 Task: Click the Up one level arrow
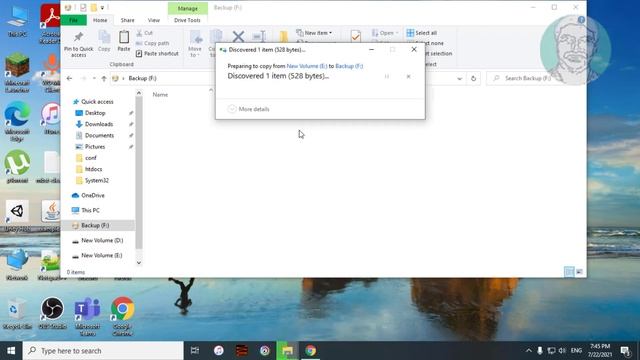tap(104, 78)
